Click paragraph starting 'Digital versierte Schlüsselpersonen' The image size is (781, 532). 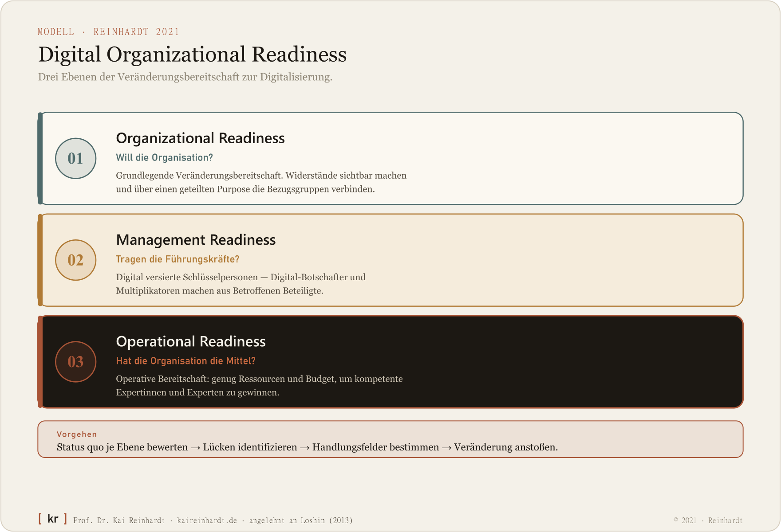241,284
